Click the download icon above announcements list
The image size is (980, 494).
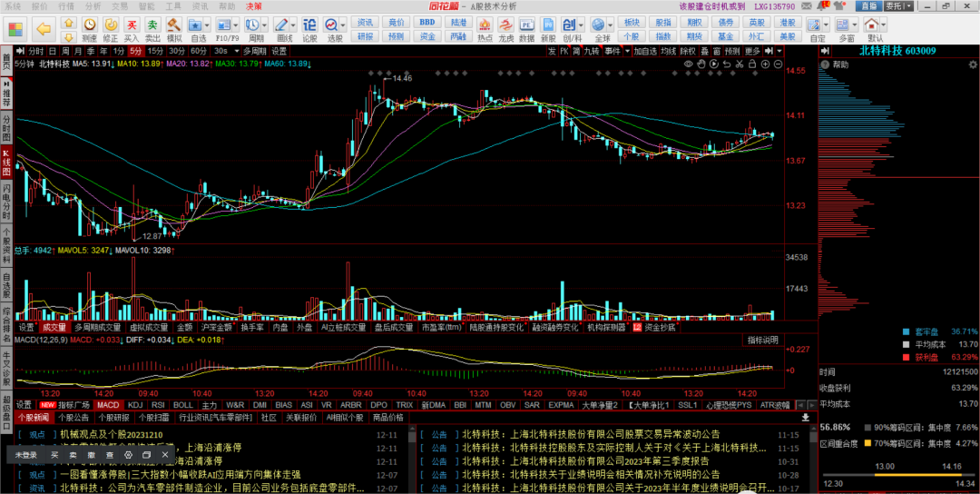tap(806, 417)
